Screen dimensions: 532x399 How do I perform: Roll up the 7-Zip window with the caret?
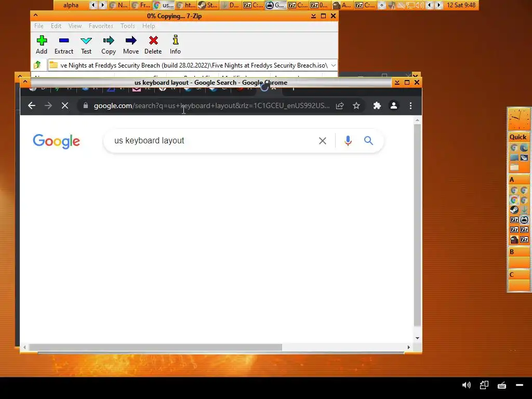point(35,15)
